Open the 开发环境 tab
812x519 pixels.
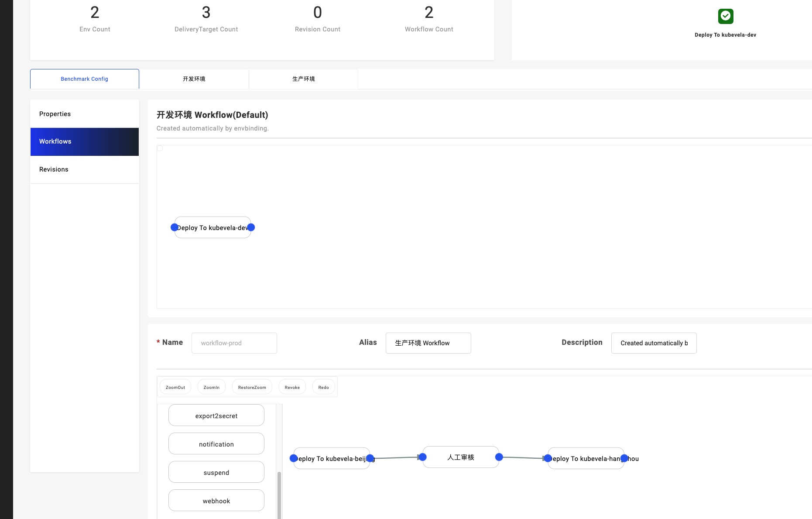coord(194,79)
